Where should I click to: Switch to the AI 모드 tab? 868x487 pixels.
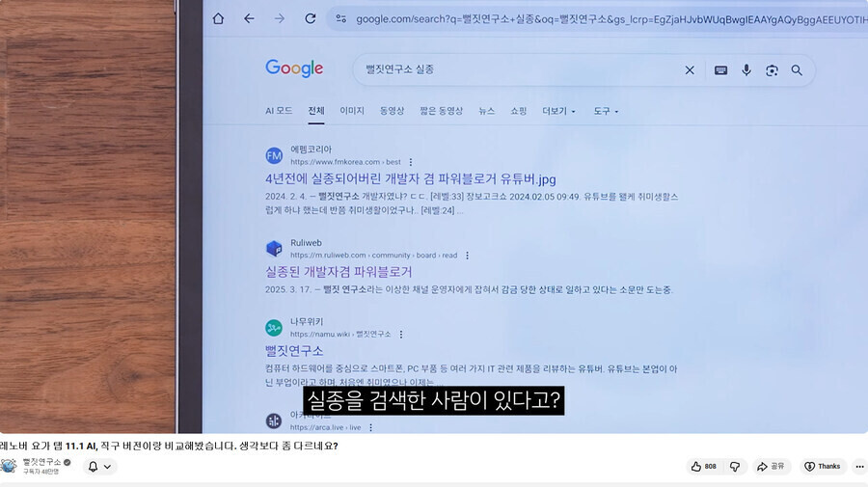pos(279,111)
